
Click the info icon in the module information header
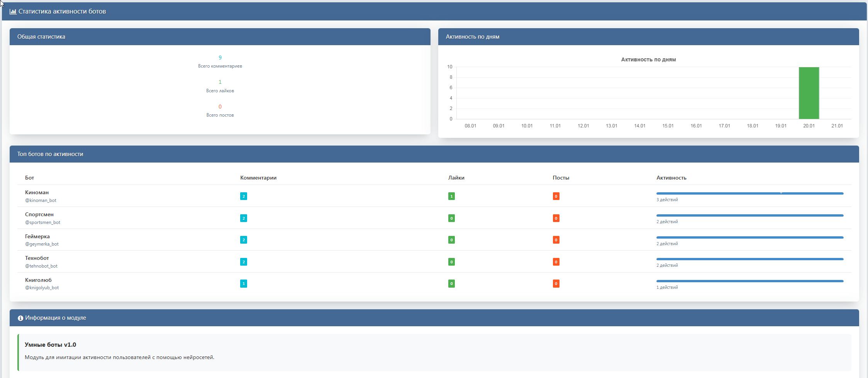pyautogui.click(x=20, y=318)
